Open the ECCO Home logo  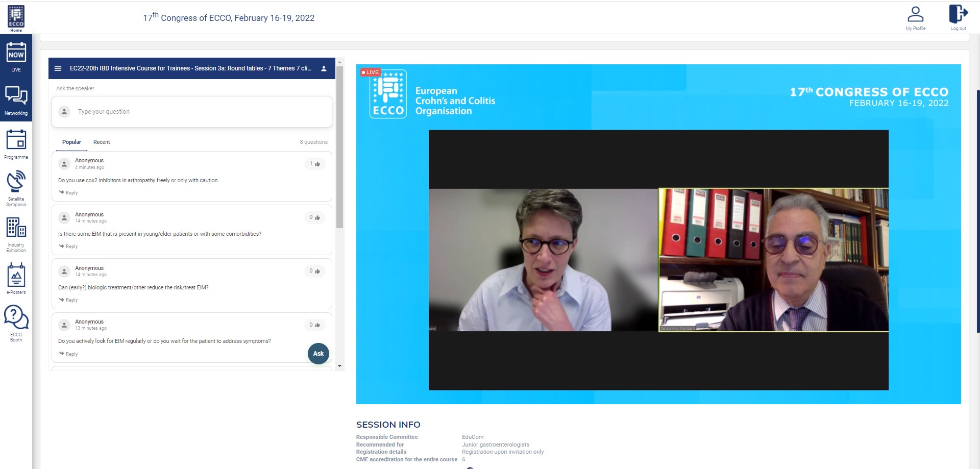[x=16, y=18]
